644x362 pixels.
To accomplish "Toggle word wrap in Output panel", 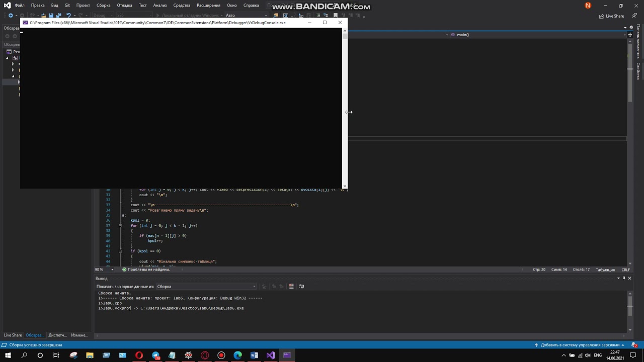I will (x=301, y=287).
